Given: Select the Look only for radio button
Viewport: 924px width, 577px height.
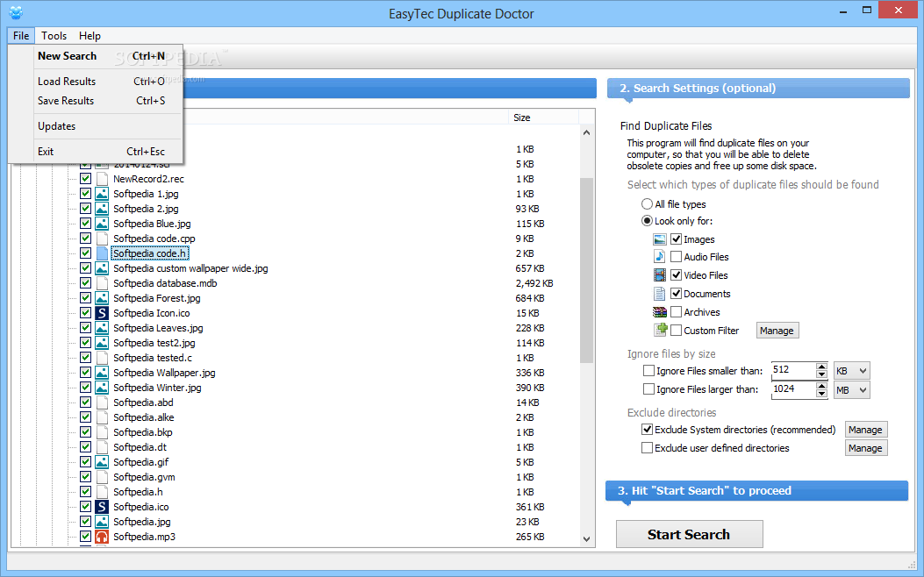Looking at the screenshot, I should click(x=647, y=221).
